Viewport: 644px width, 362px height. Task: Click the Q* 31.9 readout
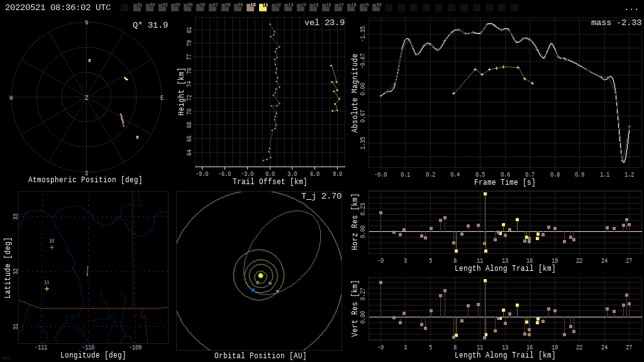(x=150, y=25)
